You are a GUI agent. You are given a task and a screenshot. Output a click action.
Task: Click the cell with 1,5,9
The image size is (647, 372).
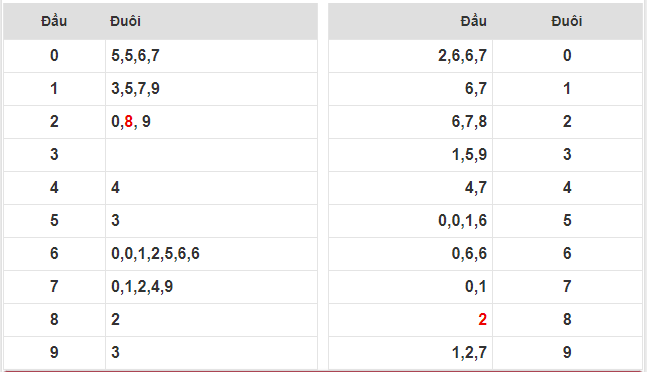411,155
